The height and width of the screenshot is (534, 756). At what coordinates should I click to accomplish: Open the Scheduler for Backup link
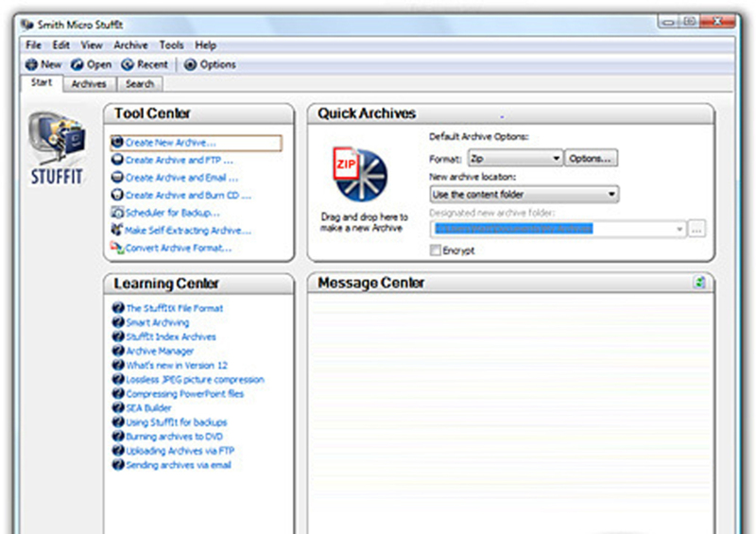coord(173,213)
